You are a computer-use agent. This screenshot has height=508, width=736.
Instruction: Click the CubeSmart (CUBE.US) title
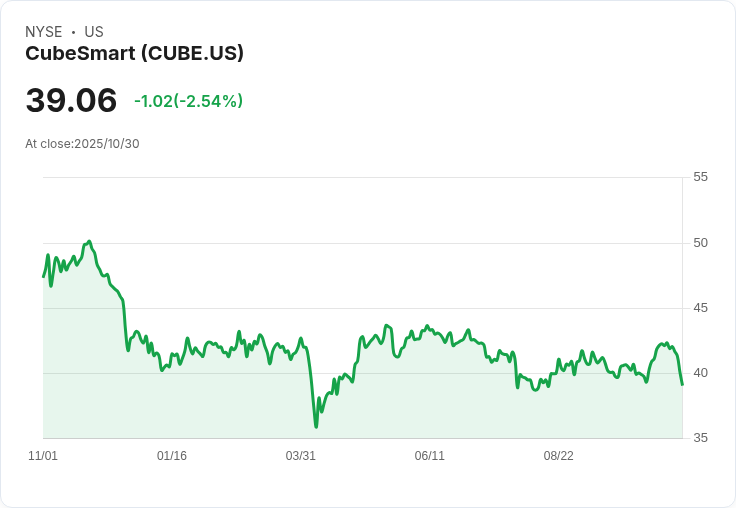(x=134, y=53)
